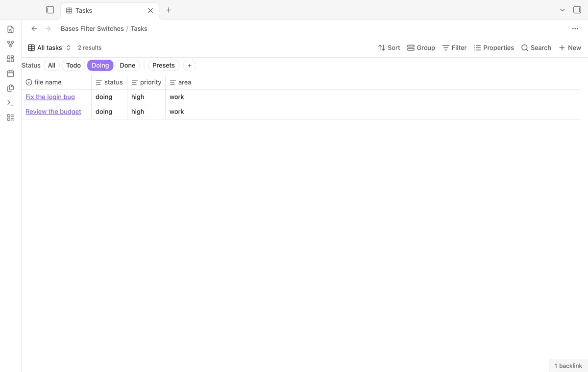This screenshot has width=588, height=372.
Task: Click "work" in Fix the login bug row
Action: tap(177, 97)
